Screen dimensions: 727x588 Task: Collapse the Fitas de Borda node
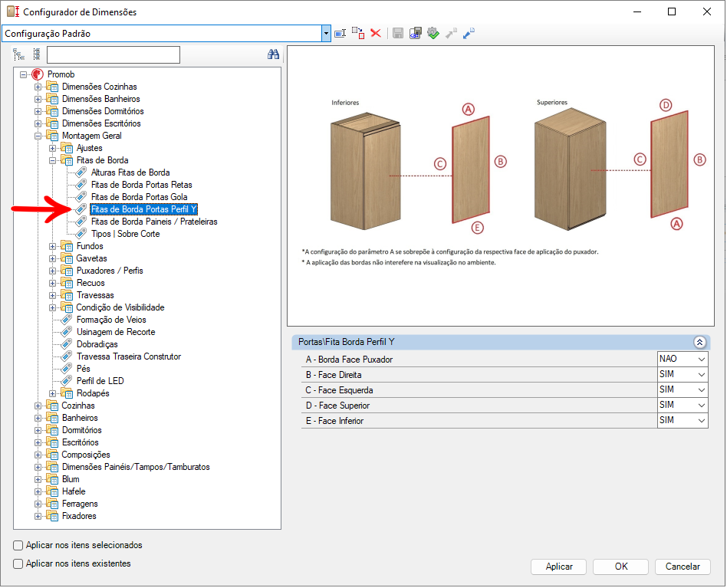coord(52,160)
